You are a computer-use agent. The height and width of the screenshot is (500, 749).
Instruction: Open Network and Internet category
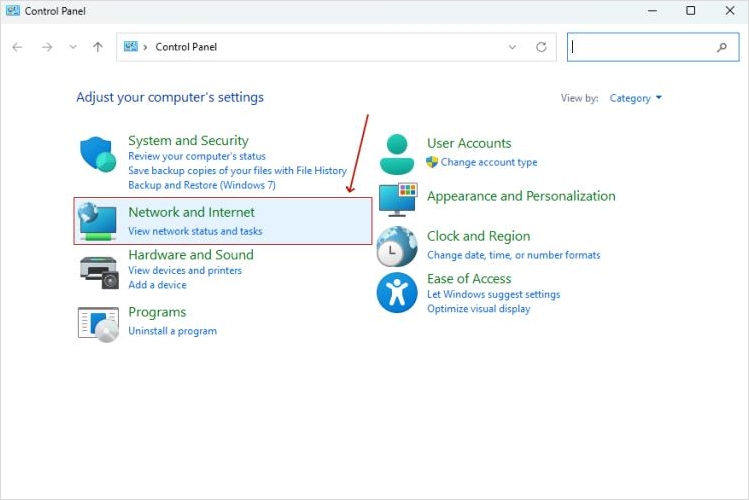pos(192,212)
